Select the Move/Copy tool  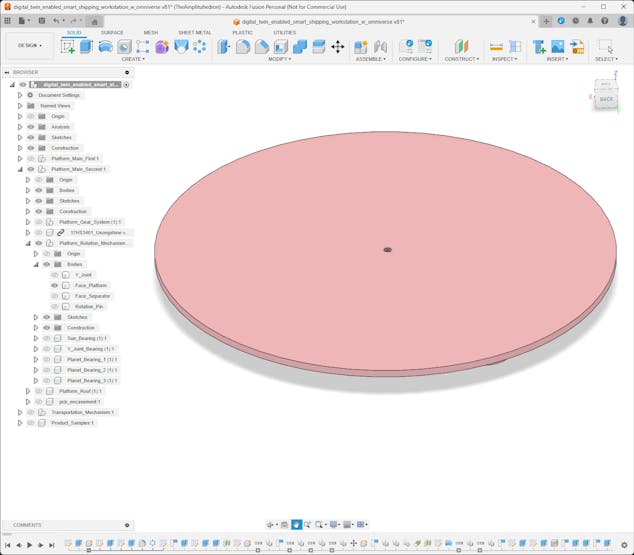pos(337,46)
